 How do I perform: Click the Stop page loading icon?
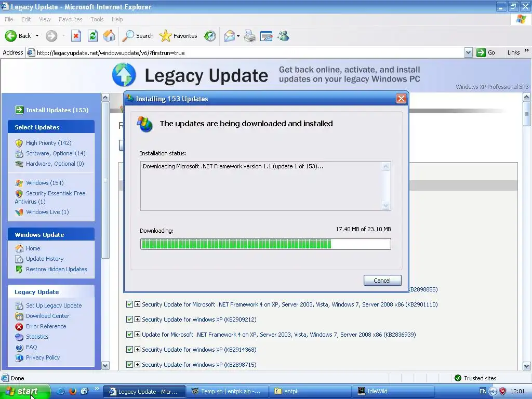[76, 36]
